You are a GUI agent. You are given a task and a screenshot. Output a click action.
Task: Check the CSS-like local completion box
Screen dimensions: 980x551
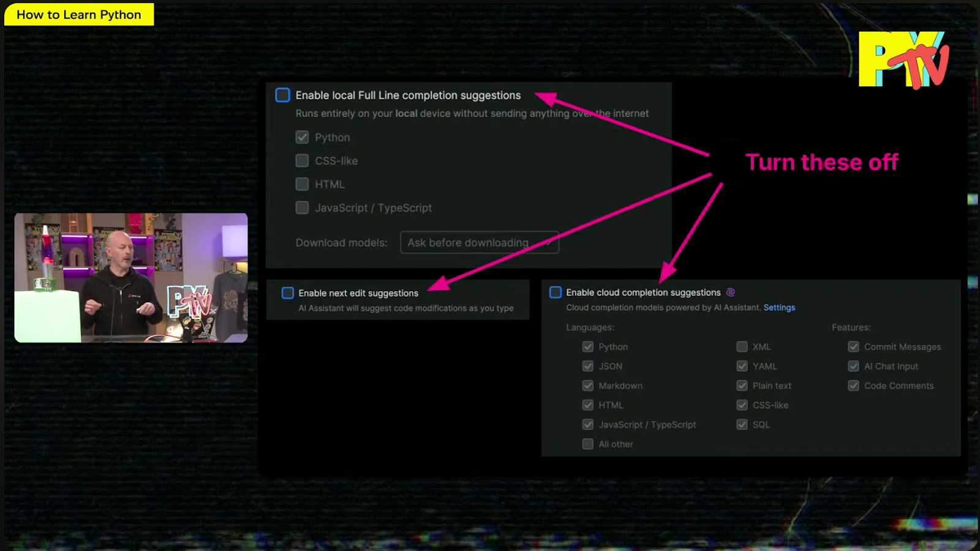(302, 161)
